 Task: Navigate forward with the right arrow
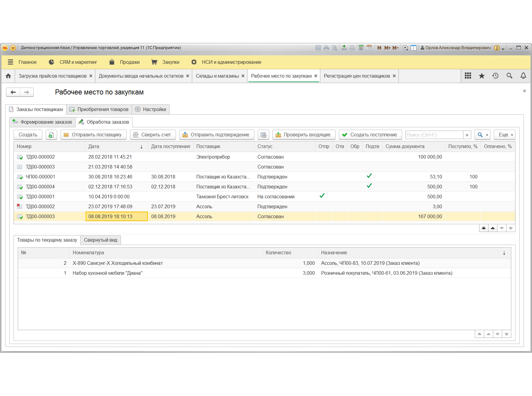(x=26, y=92)
